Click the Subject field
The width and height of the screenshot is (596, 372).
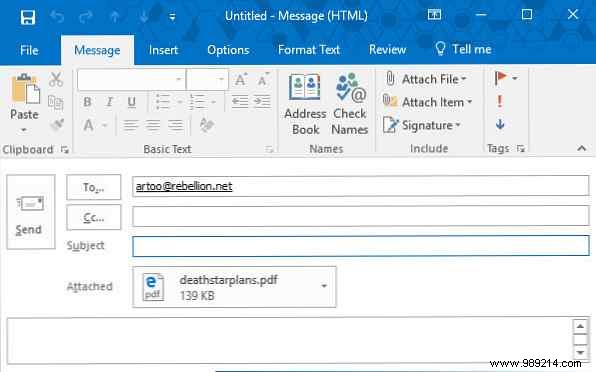pyautogui.click(x=361, y=246)
